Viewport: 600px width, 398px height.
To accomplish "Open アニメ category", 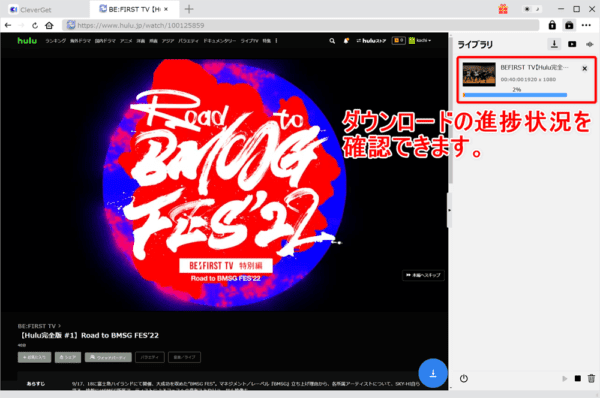I will [x=126, y=41].
